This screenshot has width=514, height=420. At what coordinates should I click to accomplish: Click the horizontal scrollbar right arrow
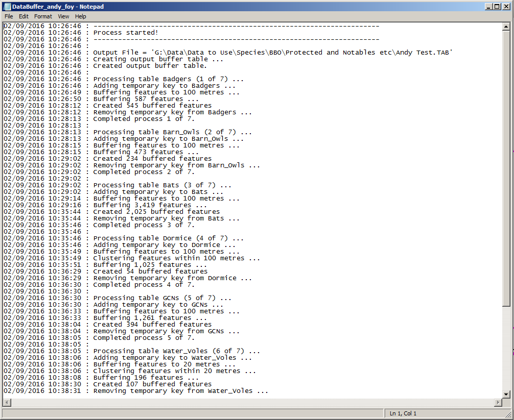[498, 402]
